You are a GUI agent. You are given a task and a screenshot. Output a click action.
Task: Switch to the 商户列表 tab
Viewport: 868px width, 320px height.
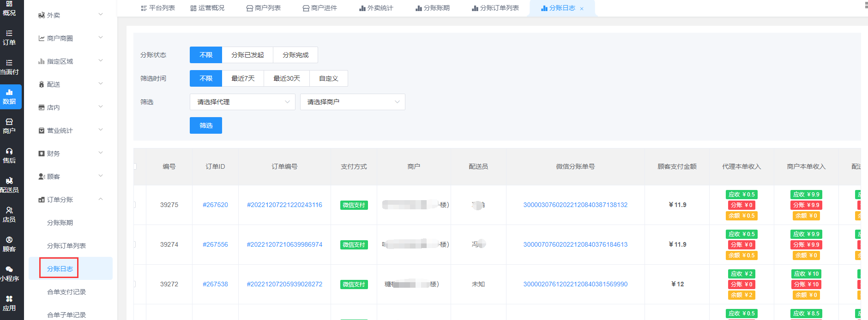tap(264, 8)
